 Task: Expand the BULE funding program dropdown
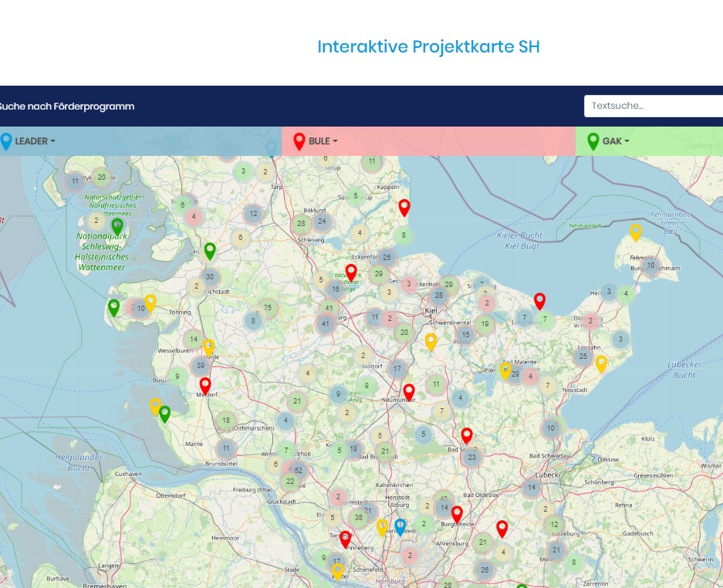(x=316, y=141)
